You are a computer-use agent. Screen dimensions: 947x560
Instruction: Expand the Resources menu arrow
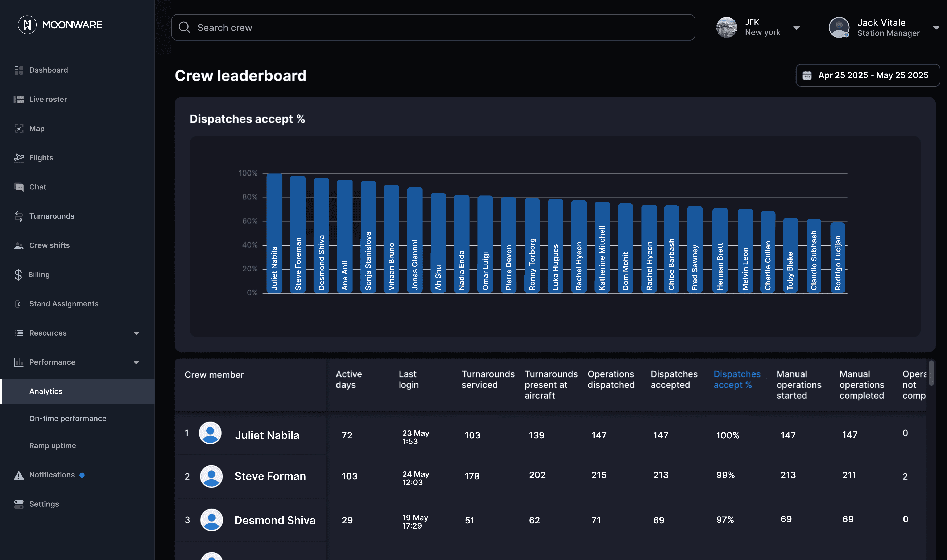tap(136, 333)
